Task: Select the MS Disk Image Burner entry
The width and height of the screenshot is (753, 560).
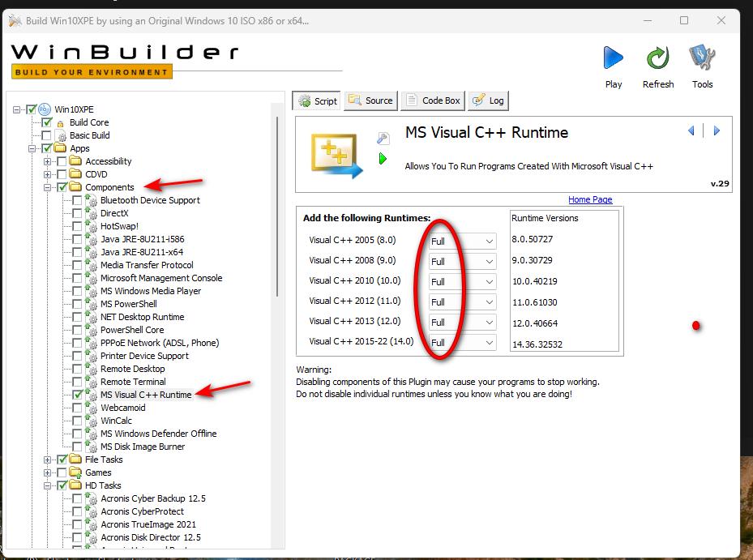Action: 143,447
